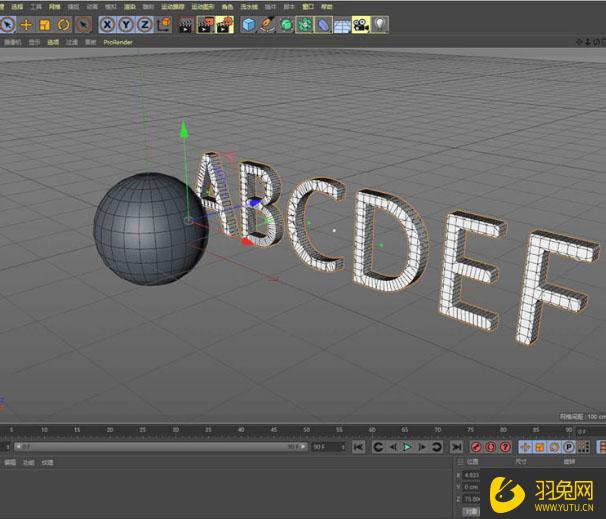Activate the Scale tool
This screenshot has height=519, width=606.
pyautogui.click(x=45, y=25)
